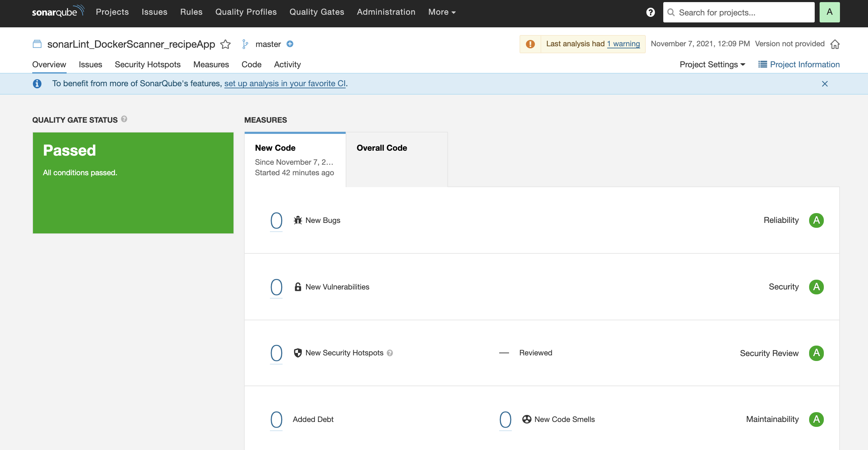Image resolution: width=868 pixels, height=450 pixels.
Task: Open Administration in top navigation
Action: pyautogui.click(x=386, y=12)
